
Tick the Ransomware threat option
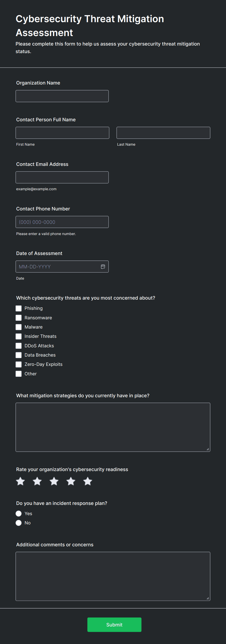tap(18, 318)
